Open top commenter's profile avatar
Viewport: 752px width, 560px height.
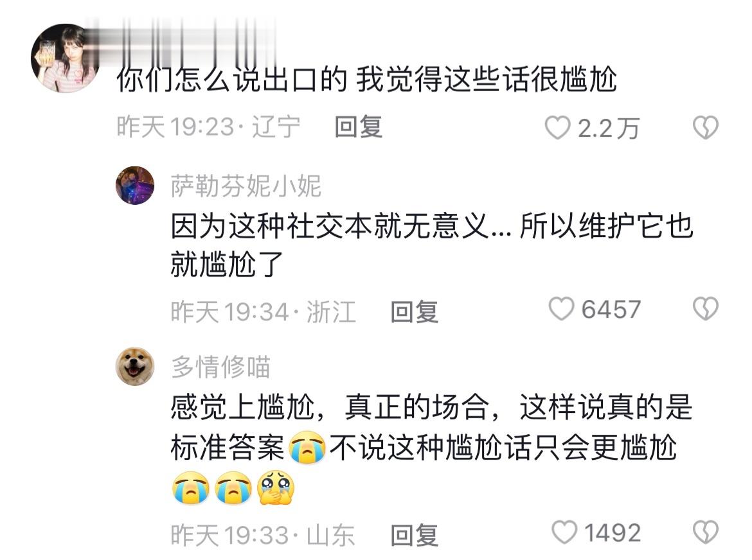65,58
